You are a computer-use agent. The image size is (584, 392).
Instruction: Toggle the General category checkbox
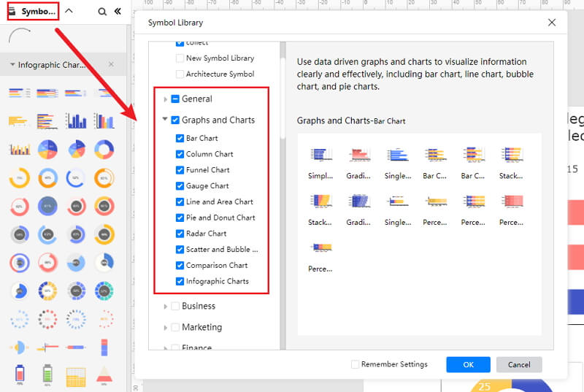coord(175,99)
